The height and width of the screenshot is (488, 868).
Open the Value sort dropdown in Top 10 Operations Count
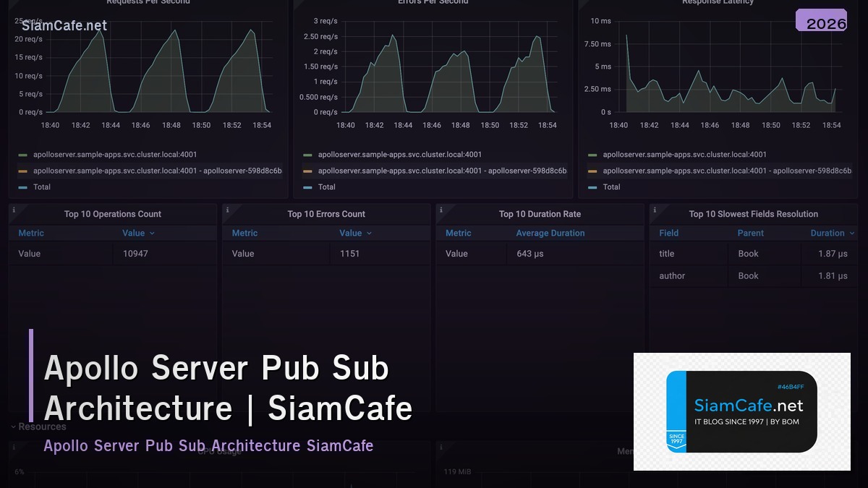click(x=138, y=233)
